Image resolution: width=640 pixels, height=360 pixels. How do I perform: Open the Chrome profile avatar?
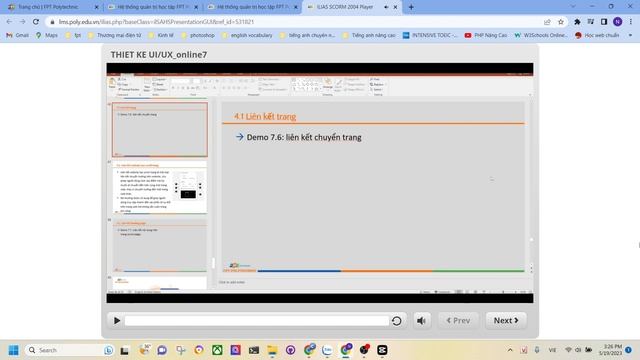point(618,22)
